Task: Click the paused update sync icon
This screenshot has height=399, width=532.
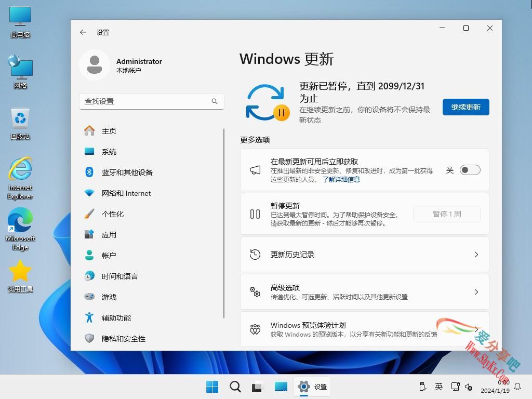Action: (268, 102)
